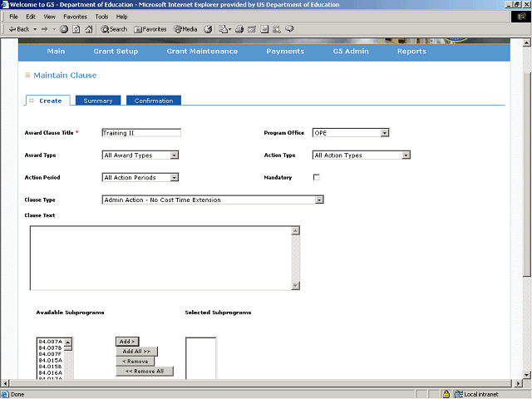Click the Selected Subprograms list box
Screen dimensions: 532x399
pyautogui.click(x=200, y=358)
